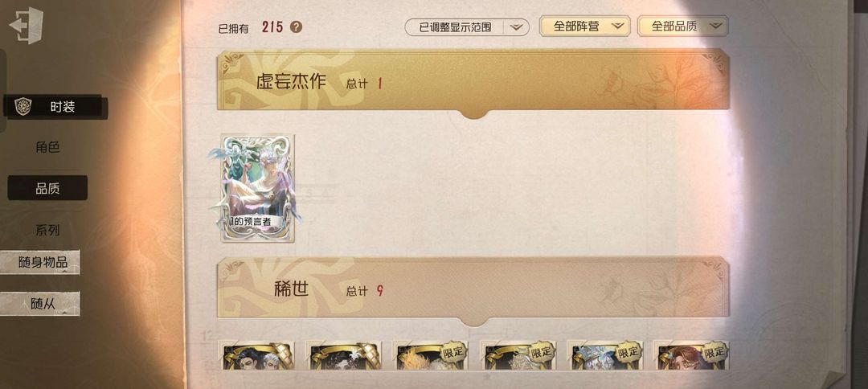Screen dimensions: 868x389
Task: Click the exit door icon
Action: click(x=26, y=26)
